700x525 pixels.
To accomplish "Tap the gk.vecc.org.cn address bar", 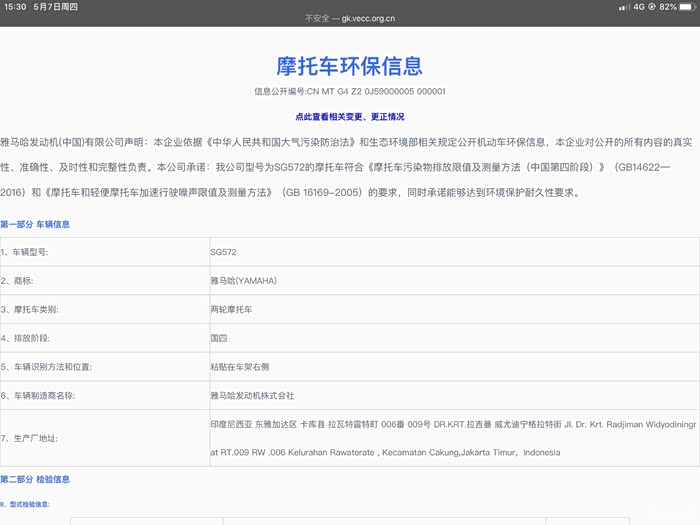I will pyautogui.click(x=349, y=18).
